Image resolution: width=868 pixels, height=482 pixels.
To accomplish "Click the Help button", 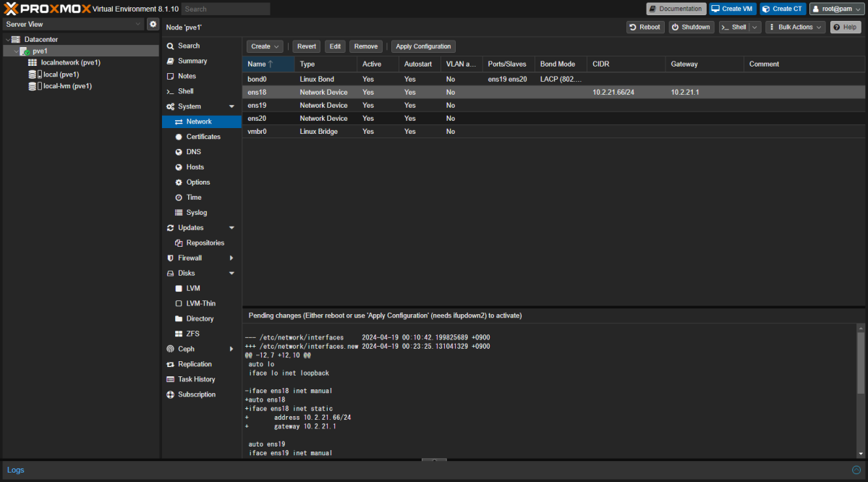I will [x=846, y=27].
